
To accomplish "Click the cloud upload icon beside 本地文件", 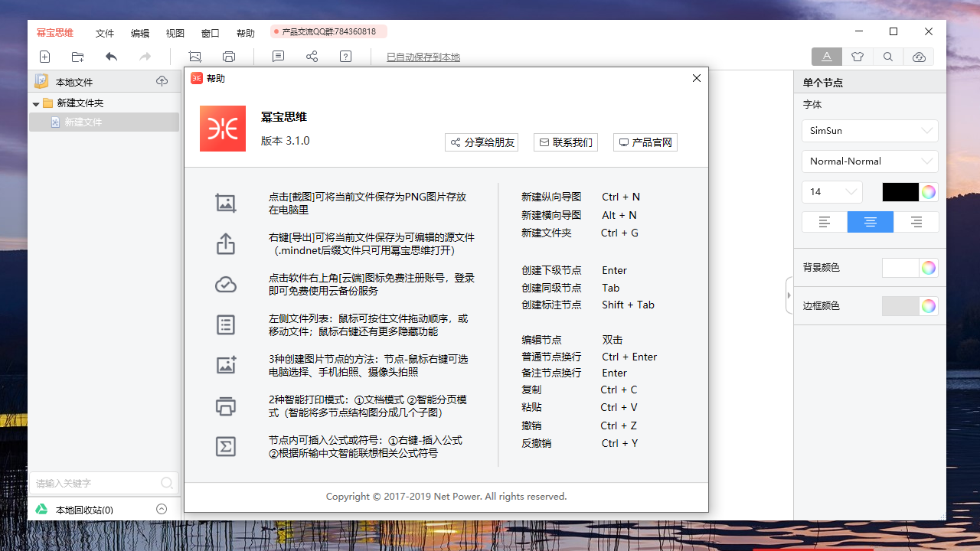I will (162, 81).
